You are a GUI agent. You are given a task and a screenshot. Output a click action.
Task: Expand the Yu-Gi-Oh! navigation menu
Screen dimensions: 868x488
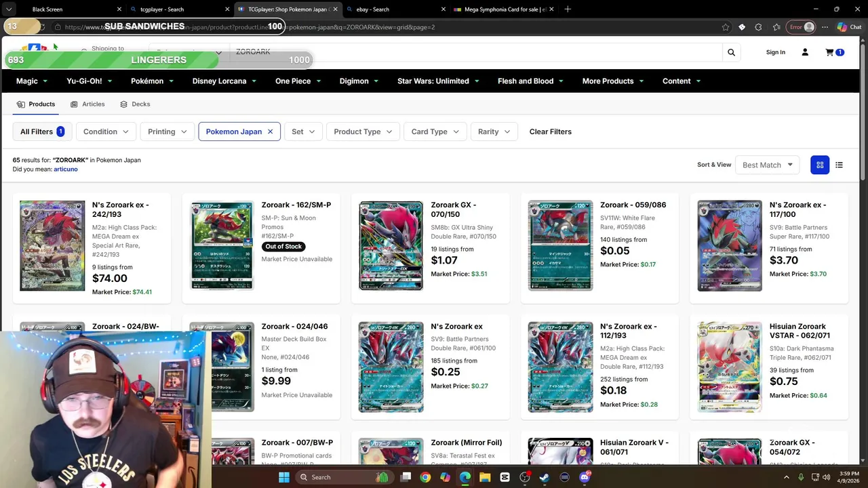90,81
